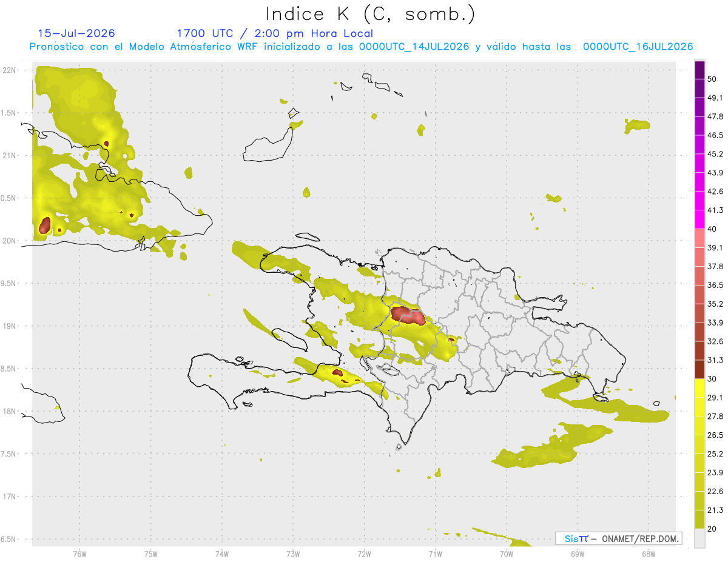Click the red K-index blob near 20N at the map's left edge
This screenshot has height=562, width=728.
point(44,226)
